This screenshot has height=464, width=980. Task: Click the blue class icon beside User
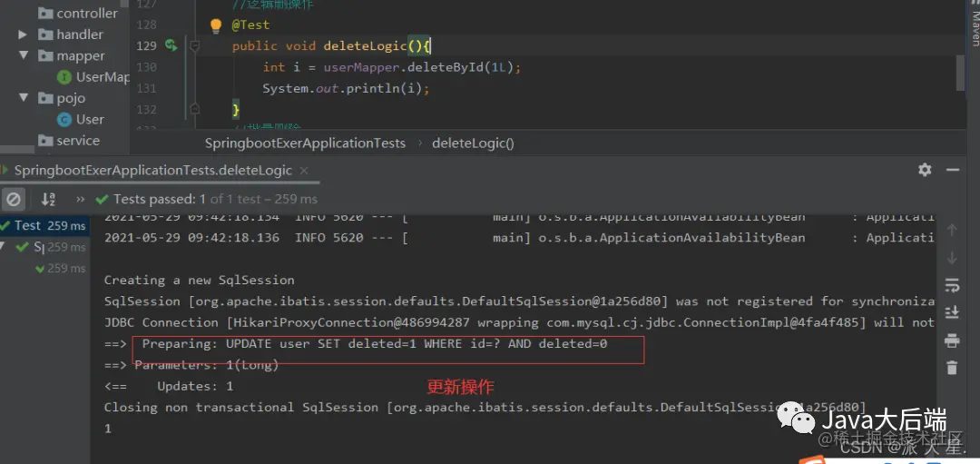(x=64, y=120)
